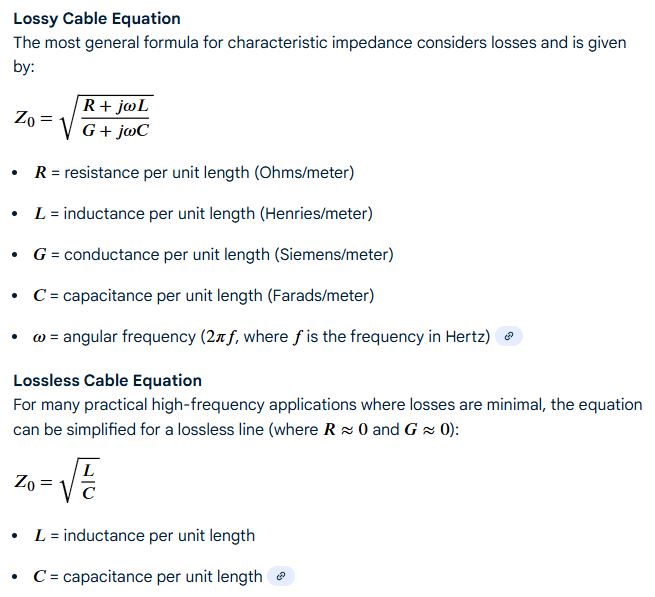The image size is (655, 597).
Task: Select the capacitance (Farads/meter) bullet
Action: [x=204, y=296]
